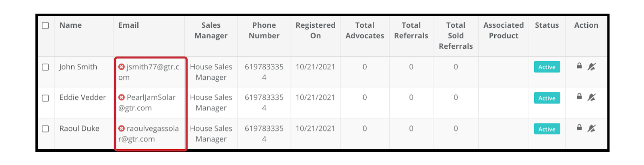Click the Active status badge for Raoul Duke

[547, 129]
